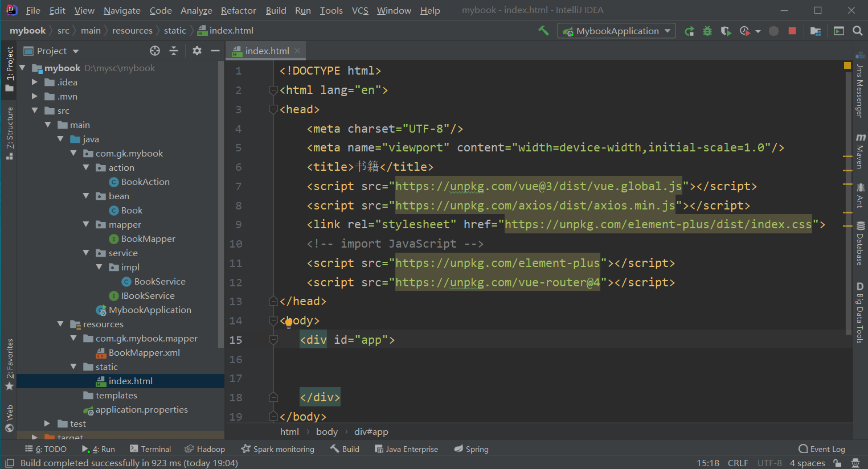Viewport: 868px width, 469px height.
Task: Toggle read-only lock icon in status bar
Action: [x=837, y=463]
